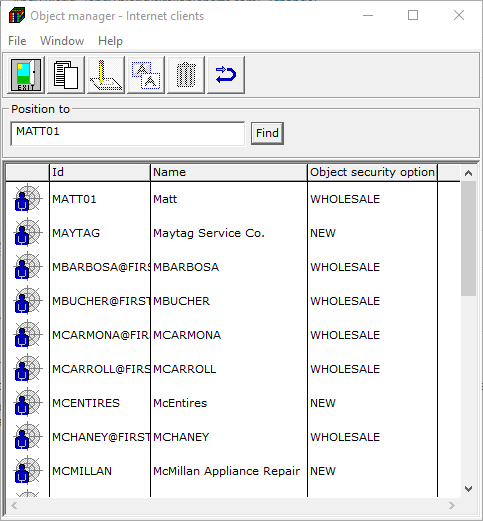Open the Window menu
483x521 pixels.
point(62,41)
